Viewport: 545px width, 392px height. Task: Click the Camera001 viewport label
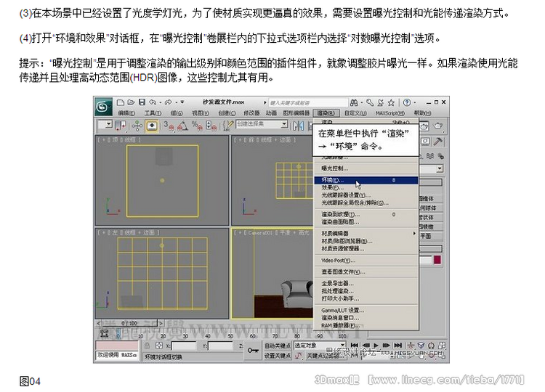click(x=272, y=232)
